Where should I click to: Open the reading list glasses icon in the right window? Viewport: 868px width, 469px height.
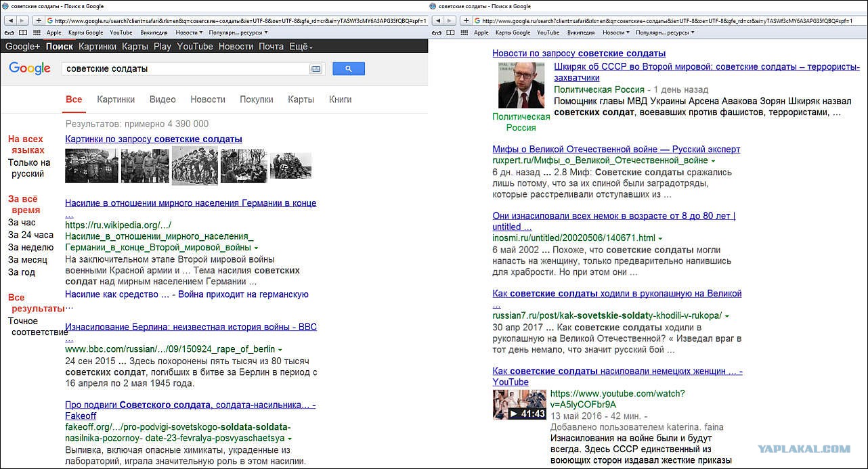pyautogui.click(x=437, y=32)
